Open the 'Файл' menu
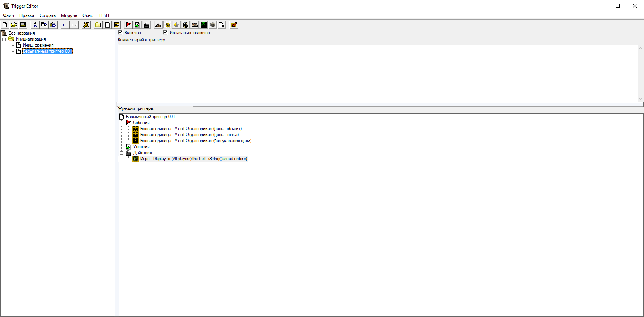Image resolution: width=644 pixels, height=317 pixels. click(x=9, y=15)
